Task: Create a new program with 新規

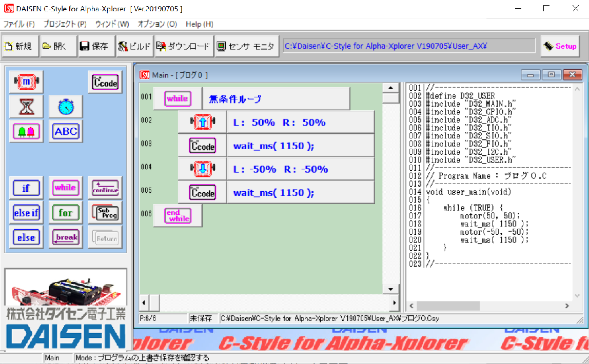Action: tap(20, 46)
